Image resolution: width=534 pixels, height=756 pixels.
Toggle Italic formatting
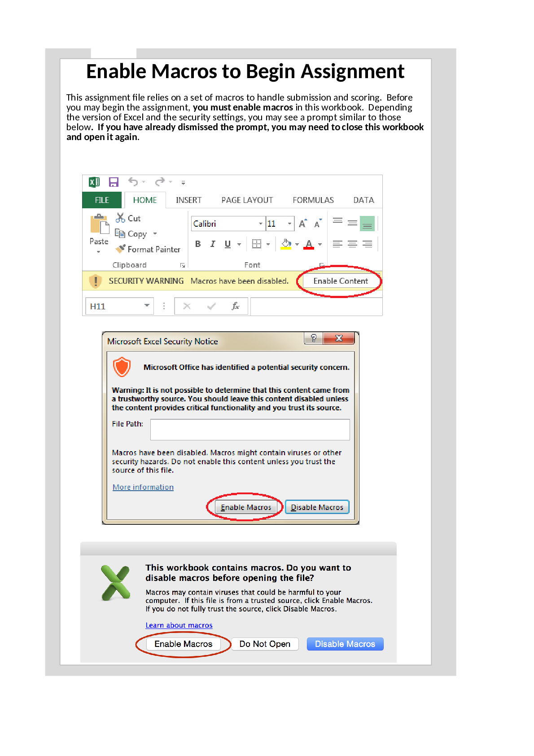pos(213,244)
